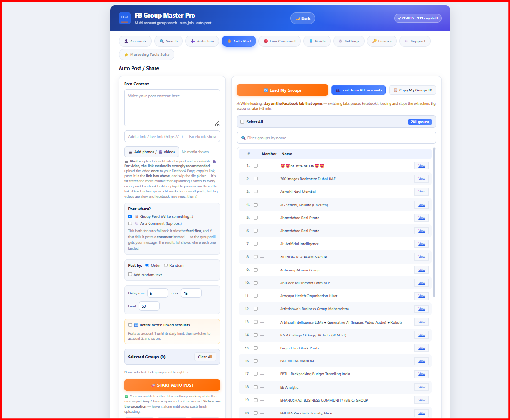510x420 pixels.
Task: Click the FGM app logo icon
Action: pos(124,18)
